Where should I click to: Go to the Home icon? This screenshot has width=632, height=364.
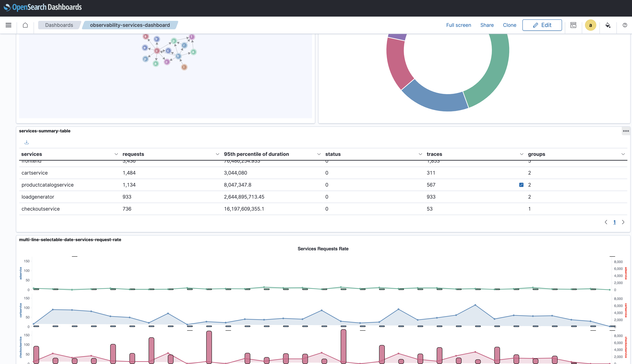click(x=25, y=25)
